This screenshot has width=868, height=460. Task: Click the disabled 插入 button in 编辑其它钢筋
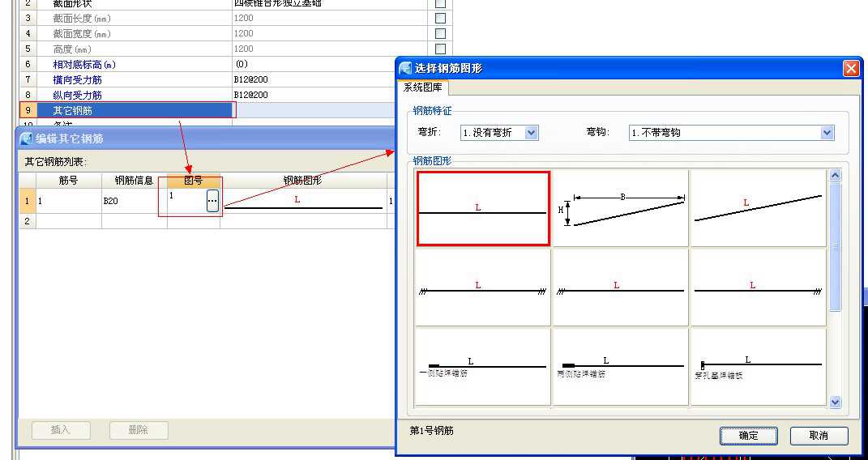click(x=61, y=429)
